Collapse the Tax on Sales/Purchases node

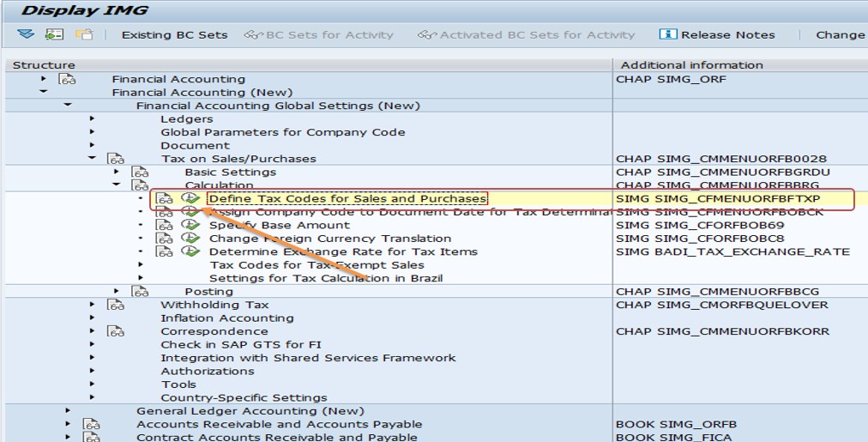click(91, 159)
